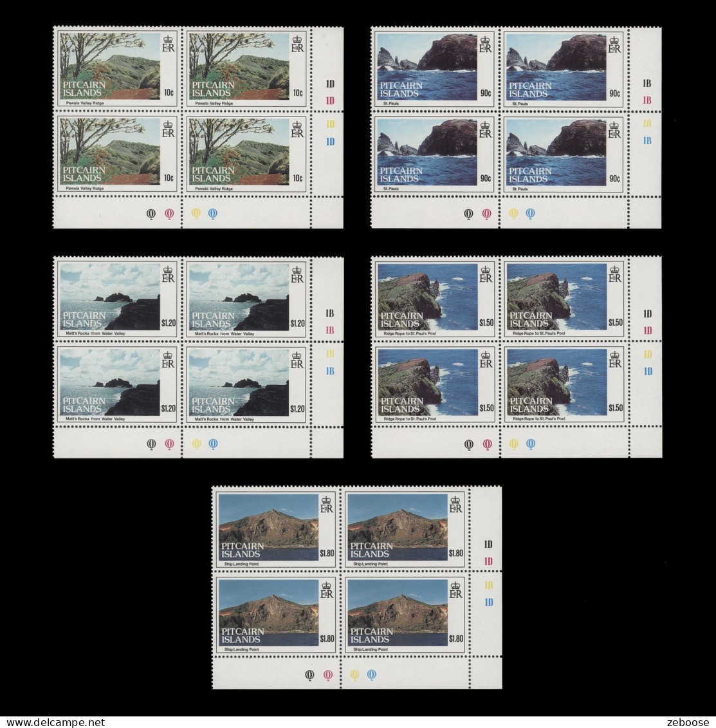Select the top-left Matt's Rocks $1.20 stamp
716x728 pixels.
[x=116, y=298]
